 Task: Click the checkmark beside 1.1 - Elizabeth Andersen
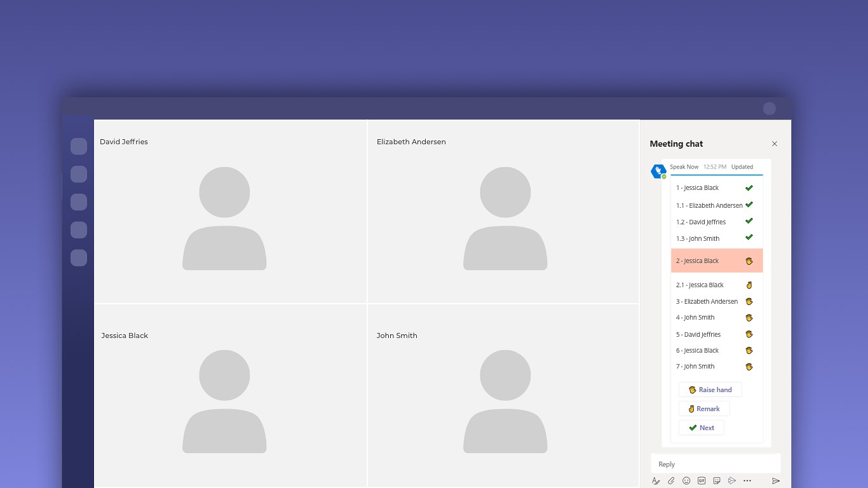click(749, 205)
